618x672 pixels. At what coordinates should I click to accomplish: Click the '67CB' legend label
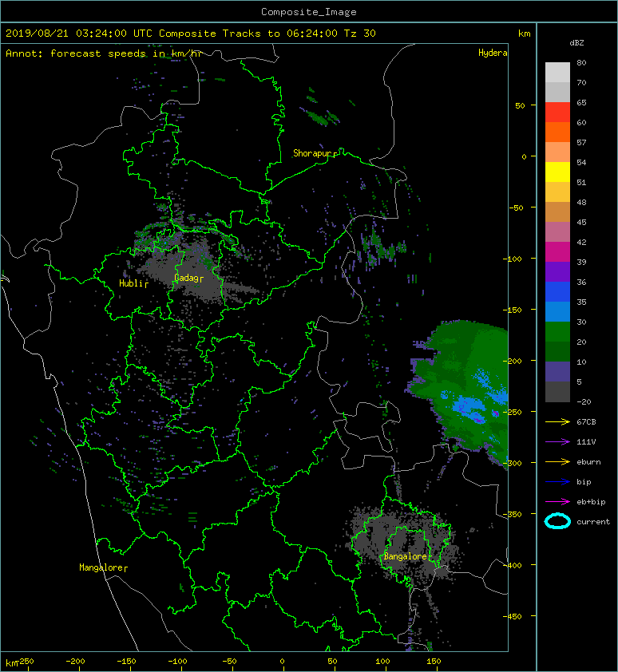coord(586,422)
